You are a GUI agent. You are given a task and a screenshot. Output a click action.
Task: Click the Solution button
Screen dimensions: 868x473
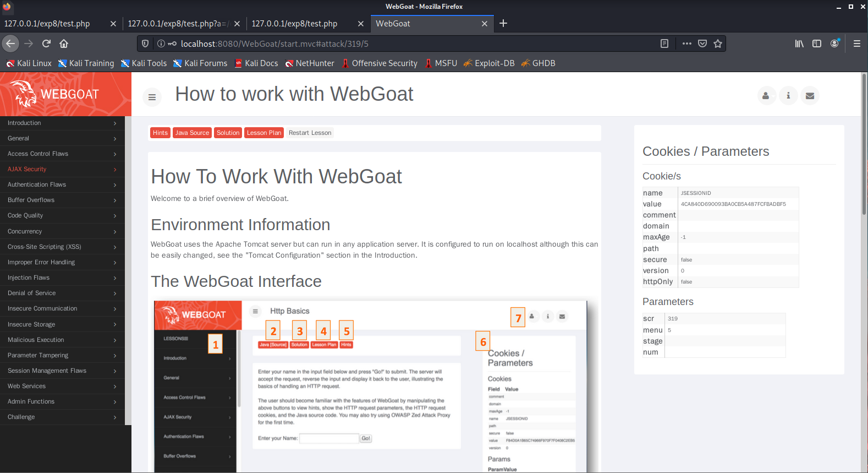[x=228, y=133]
